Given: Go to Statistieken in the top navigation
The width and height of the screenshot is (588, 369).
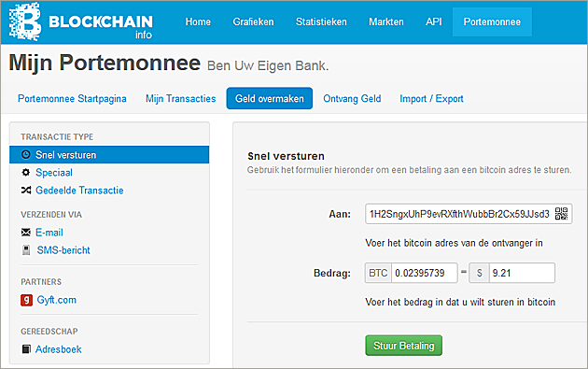Looking at the screenshot, I should point(321,21).
